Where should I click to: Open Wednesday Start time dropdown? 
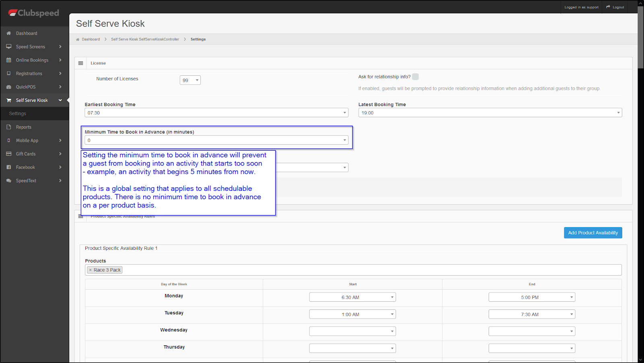coord(353,331)
